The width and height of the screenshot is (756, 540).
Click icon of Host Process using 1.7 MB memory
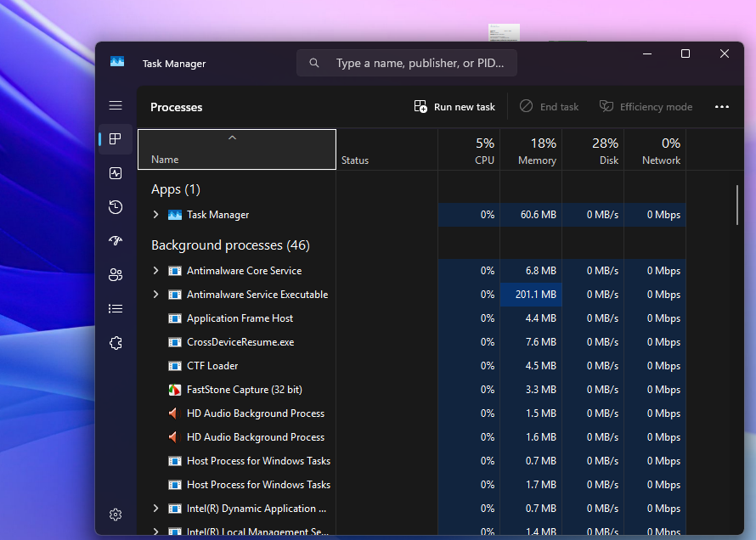174,485
